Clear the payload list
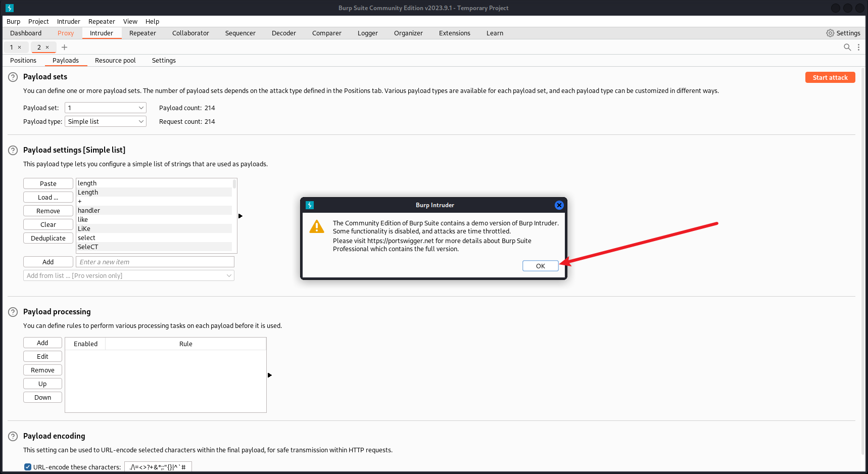Viewport: 868px width, 474px height. 48,224
